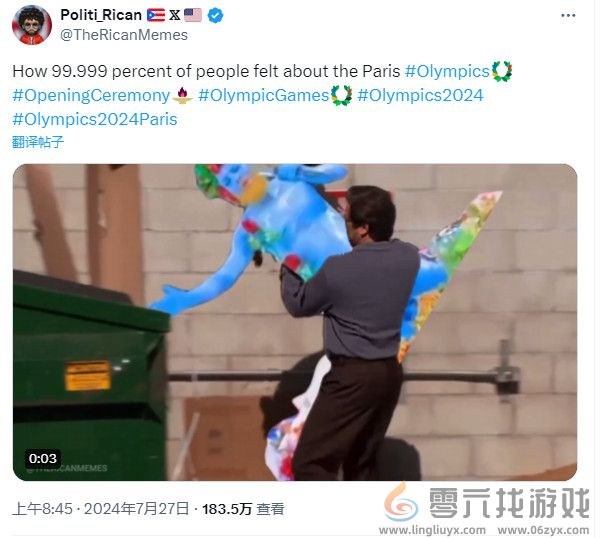Click the Politi_Rican profile avatar
The height and width of the screenshot is (538, 606).
(32, 25)
